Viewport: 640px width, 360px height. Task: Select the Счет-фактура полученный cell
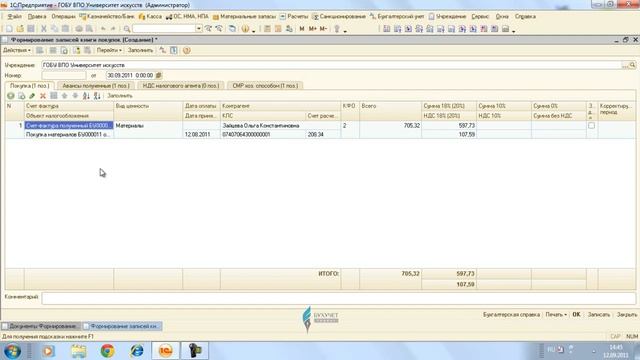tap(69, 126)
